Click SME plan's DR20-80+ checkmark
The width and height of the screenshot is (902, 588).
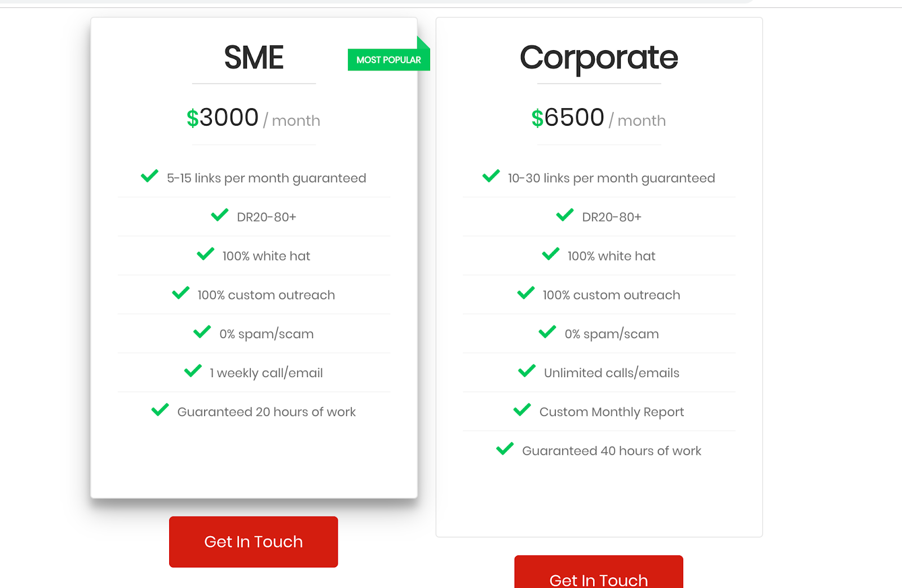(x=219, y=215)
